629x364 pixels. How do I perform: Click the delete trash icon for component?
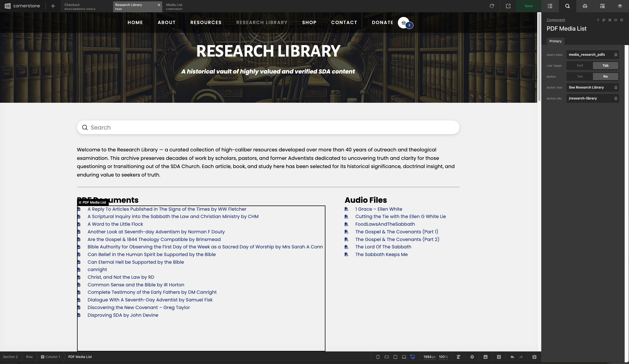point(610,20)
